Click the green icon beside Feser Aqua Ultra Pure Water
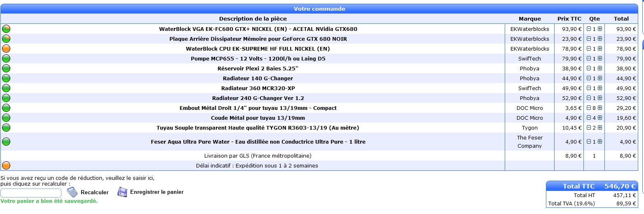 (x=6, y=142)
